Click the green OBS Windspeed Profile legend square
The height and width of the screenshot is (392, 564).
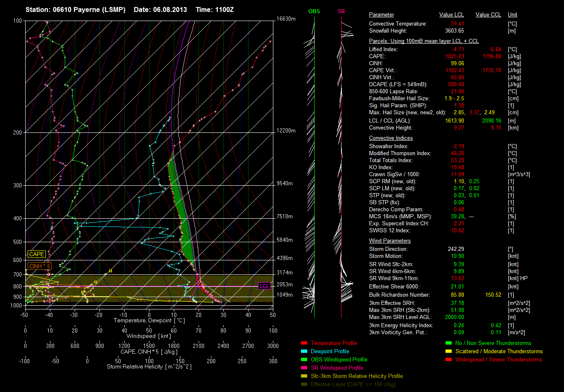pos(304,359)
